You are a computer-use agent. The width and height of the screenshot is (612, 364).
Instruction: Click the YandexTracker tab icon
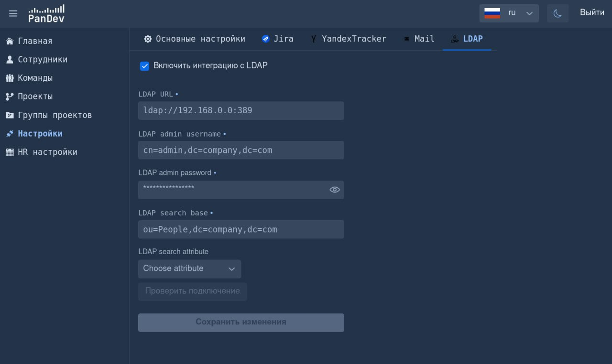[313, 39]
